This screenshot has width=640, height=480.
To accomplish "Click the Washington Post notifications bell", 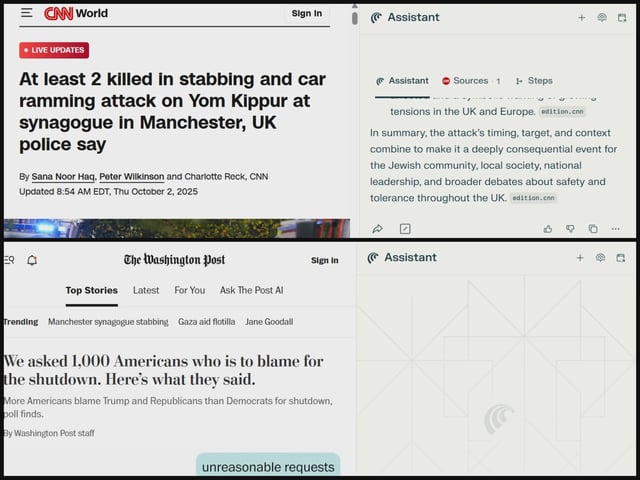I will click(x=32, y=260).
